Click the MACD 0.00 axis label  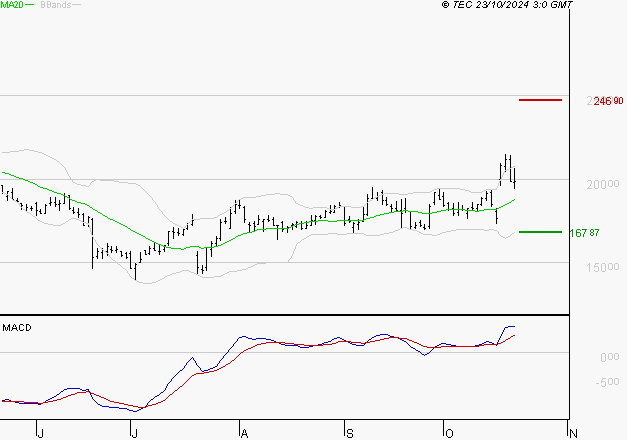(610, 357)
